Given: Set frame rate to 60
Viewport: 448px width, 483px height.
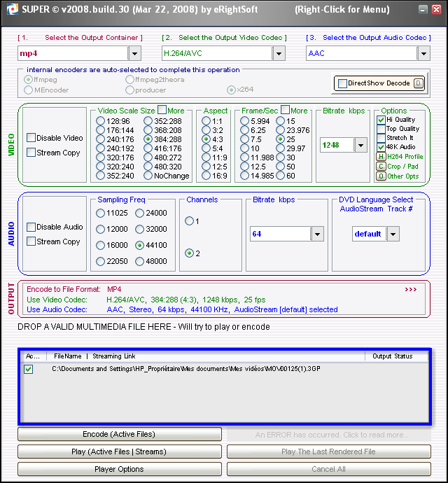Looking at the screenshot, I should pyautogui.click(x=281, y=176).
